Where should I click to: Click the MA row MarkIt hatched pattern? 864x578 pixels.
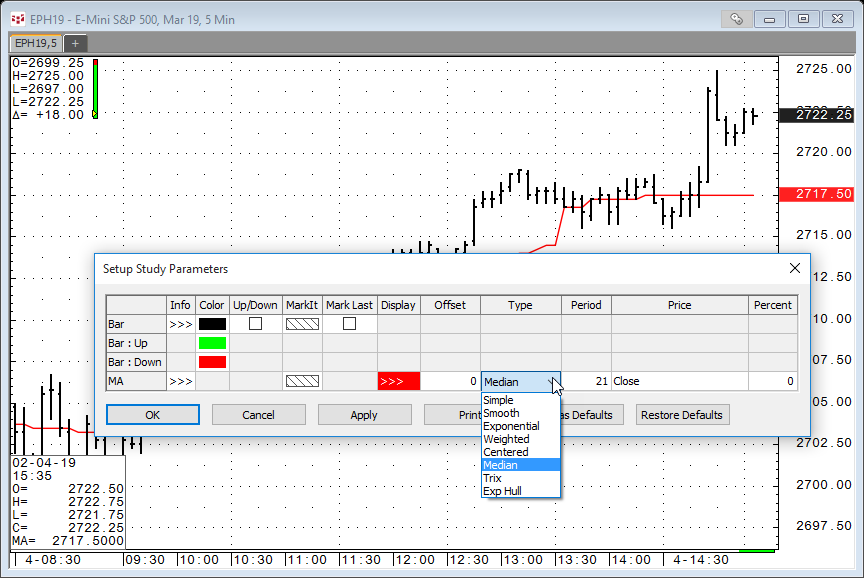click(301, 381)
